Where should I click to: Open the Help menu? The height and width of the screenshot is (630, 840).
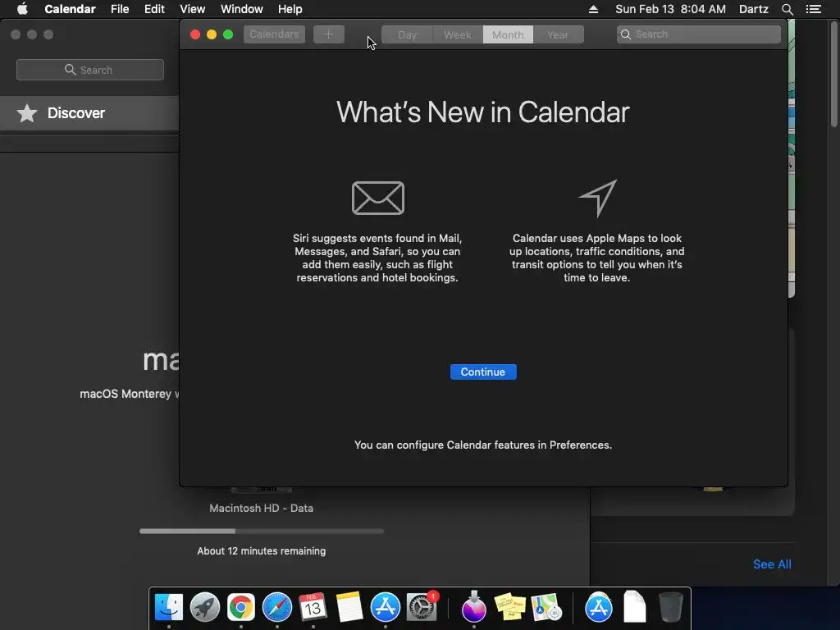290,9
